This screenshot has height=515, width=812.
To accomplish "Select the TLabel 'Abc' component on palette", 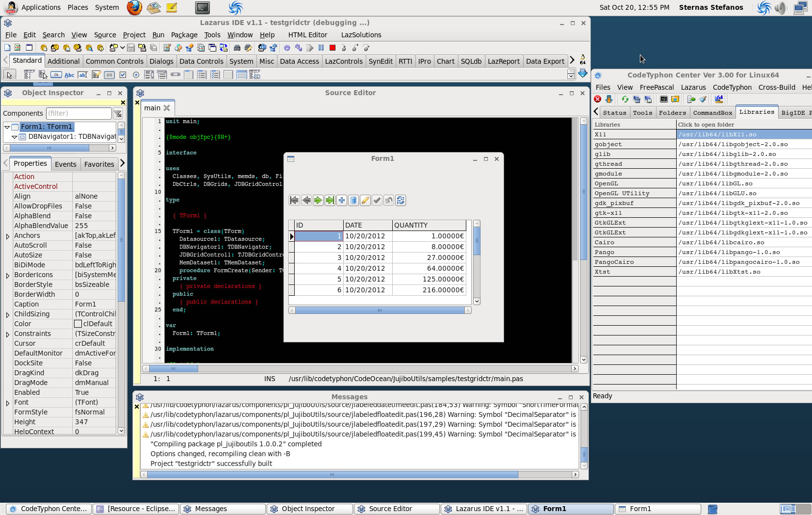I will click(x=69, y=75).
